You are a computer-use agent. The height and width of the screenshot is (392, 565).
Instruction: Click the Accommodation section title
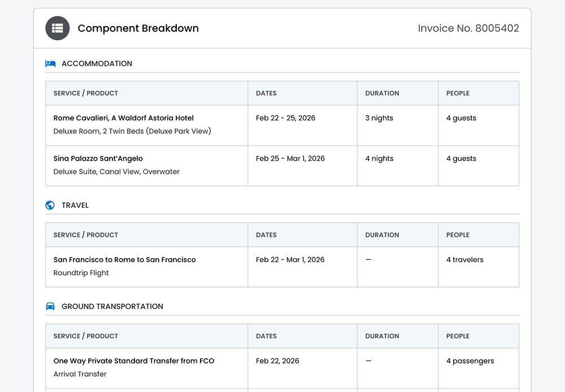[x=97, y=64]
